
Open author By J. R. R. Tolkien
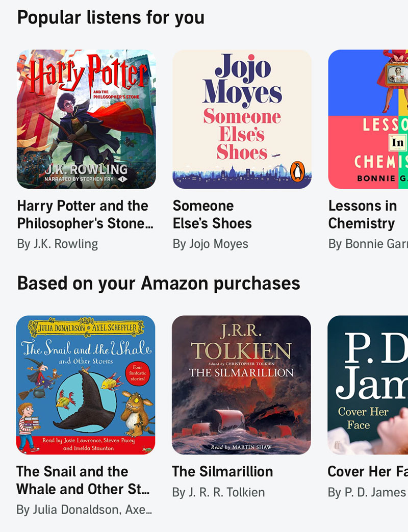[x=218, y=492]
